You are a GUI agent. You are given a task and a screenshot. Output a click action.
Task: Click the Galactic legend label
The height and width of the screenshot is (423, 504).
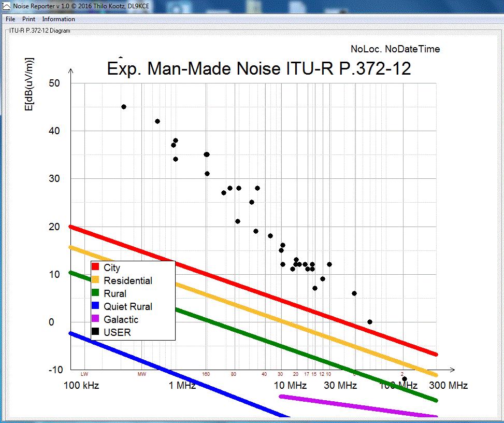tap(121, 319)
